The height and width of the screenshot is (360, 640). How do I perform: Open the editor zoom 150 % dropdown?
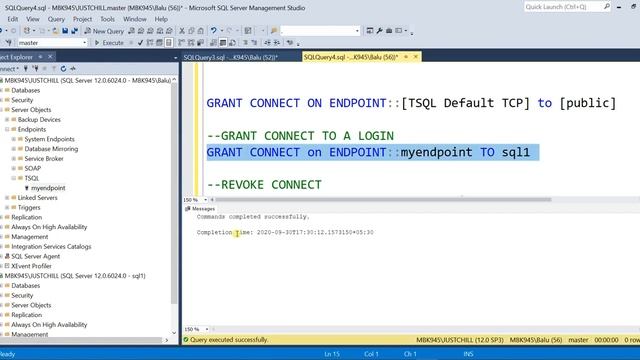[x=205, y=200]
